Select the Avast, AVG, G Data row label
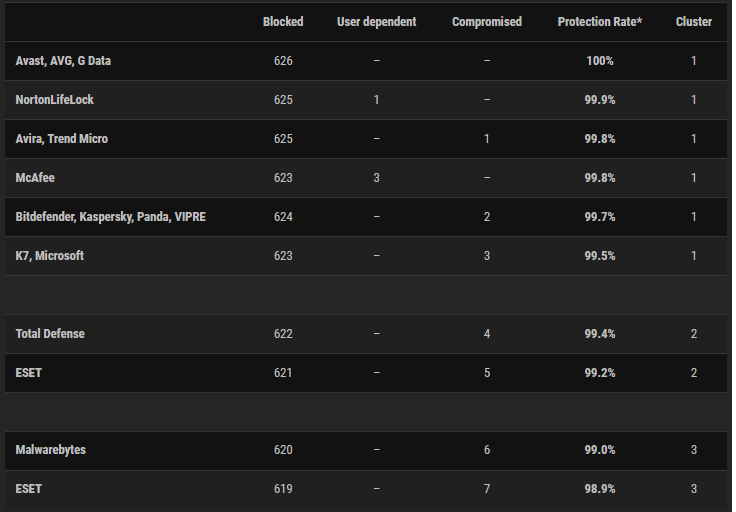The width and height of the screenshot is (736, 512). pos(63,61)
